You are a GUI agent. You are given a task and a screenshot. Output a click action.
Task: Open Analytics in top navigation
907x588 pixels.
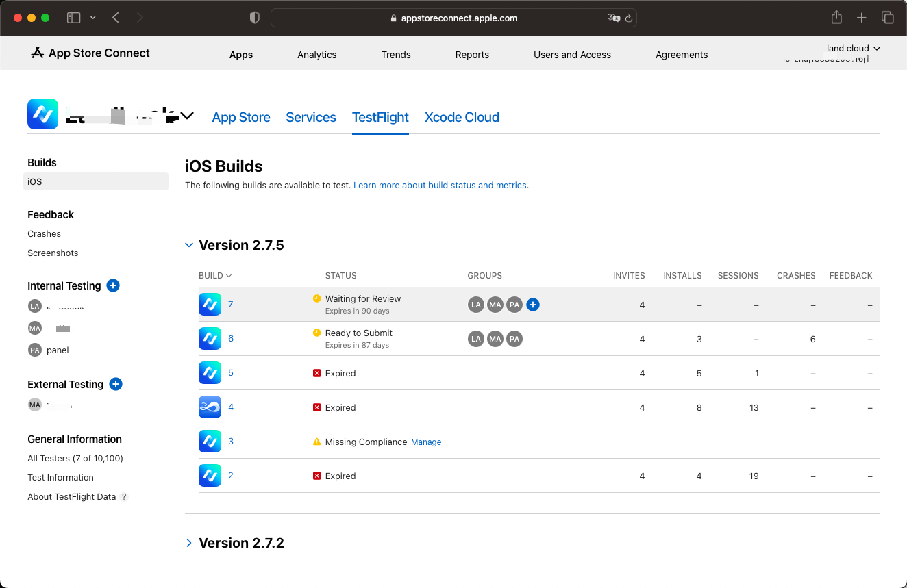click(317, 55)
